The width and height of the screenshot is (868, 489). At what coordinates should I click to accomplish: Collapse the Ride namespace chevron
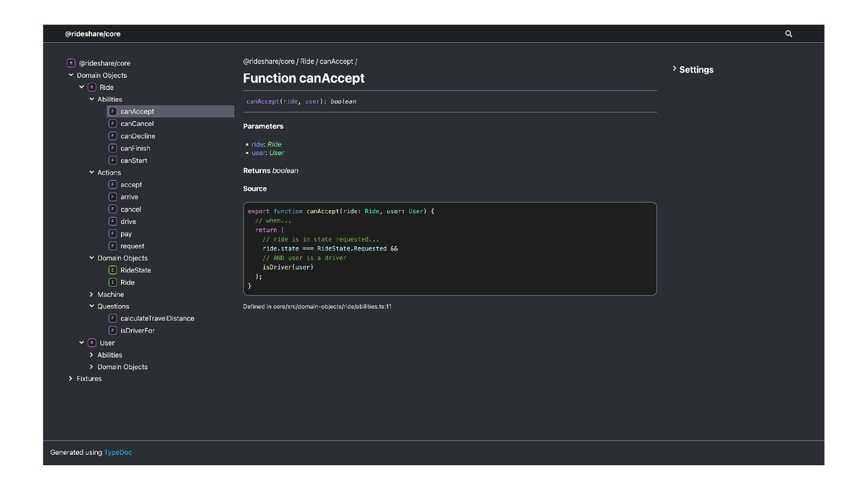(81, 87)
